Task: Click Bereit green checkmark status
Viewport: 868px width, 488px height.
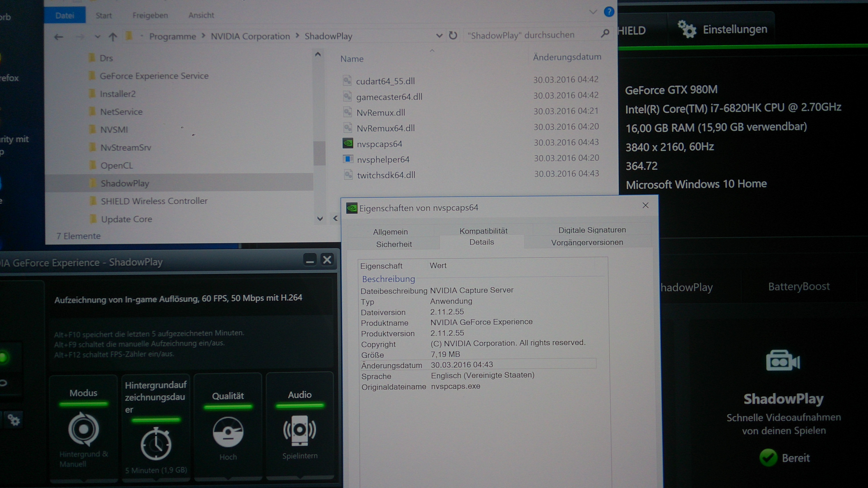Action: (x=768, y=458)
